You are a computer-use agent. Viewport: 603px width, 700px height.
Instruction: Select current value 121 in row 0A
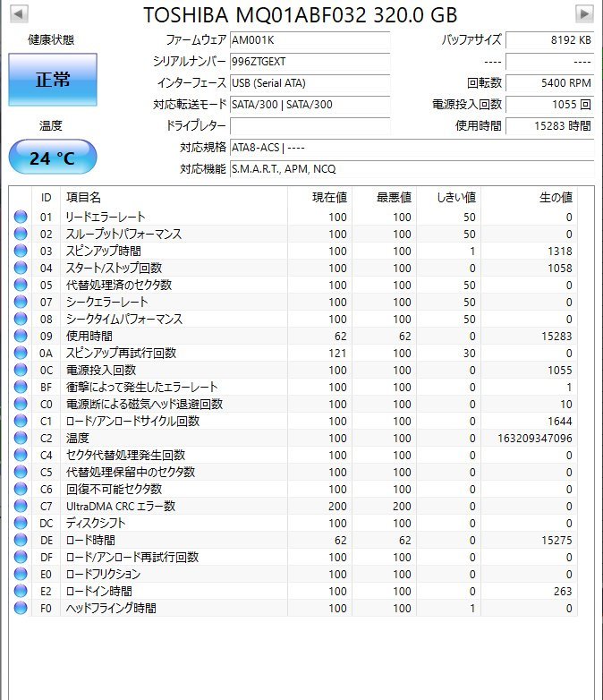337,353
